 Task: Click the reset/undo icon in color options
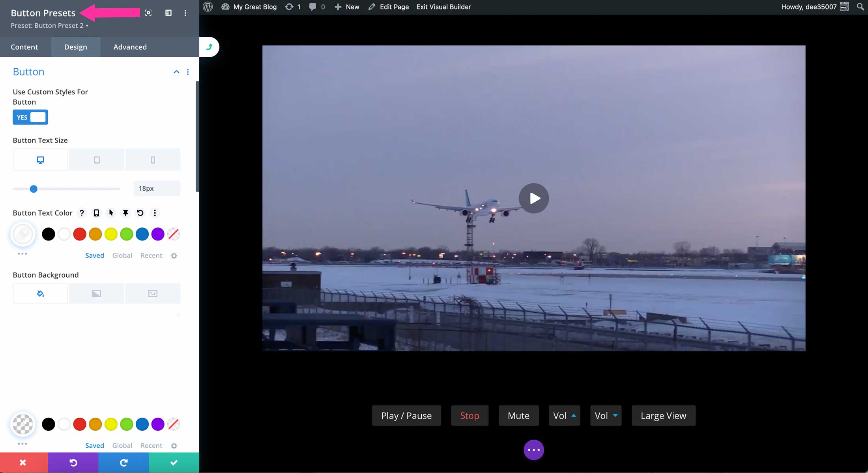point(140,213)
